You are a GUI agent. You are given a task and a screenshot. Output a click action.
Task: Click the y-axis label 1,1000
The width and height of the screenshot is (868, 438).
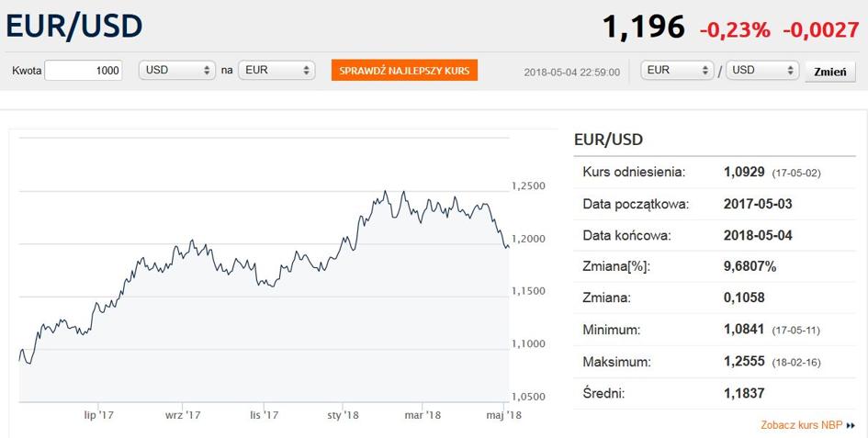point(528,343)
